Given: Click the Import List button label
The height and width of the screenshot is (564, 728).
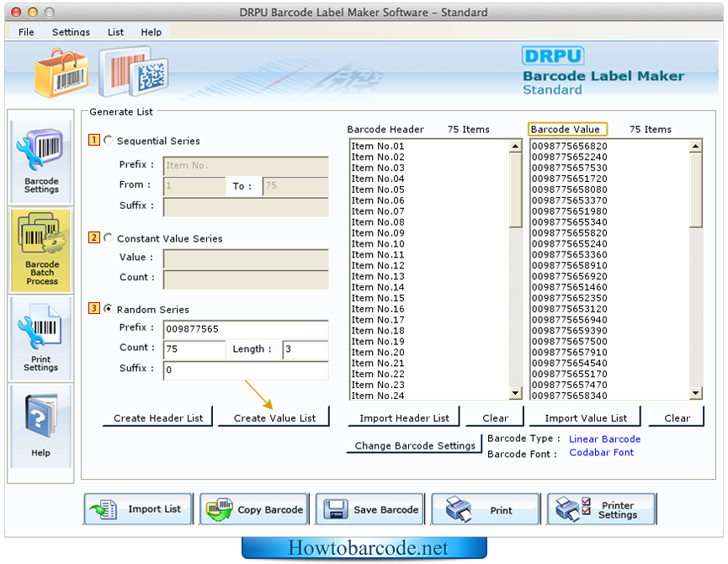Looking at the screenshot, I should [155, 508].
